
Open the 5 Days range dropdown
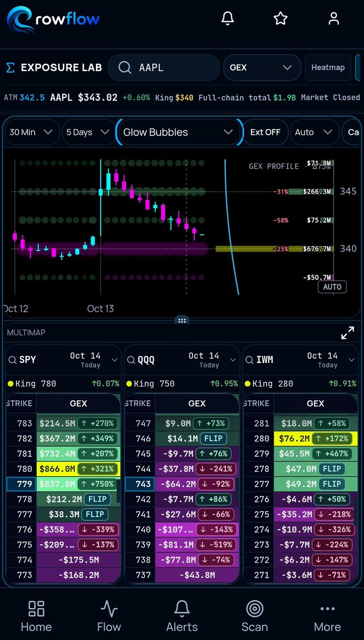tap(88, 132)
